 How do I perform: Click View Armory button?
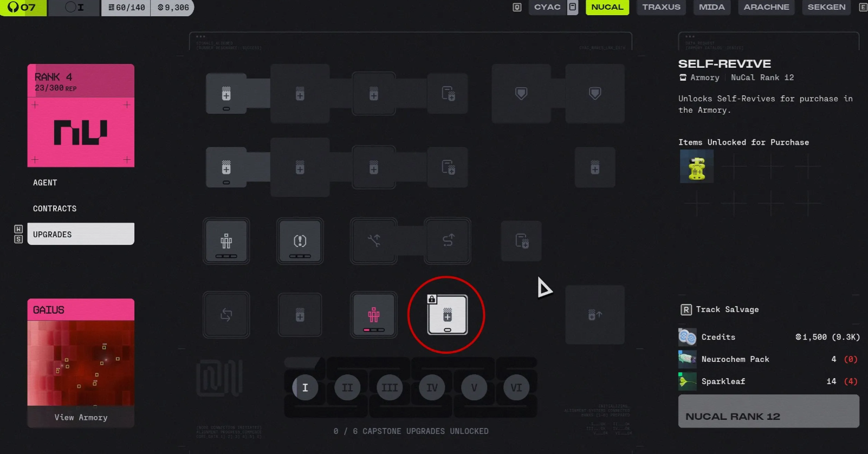pos(81,417)
